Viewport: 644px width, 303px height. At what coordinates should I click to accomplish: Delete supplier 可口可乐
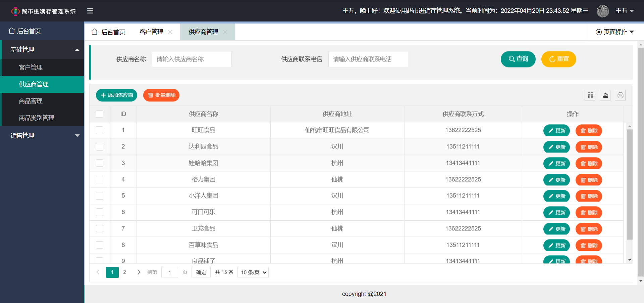[x=589, y=213]
